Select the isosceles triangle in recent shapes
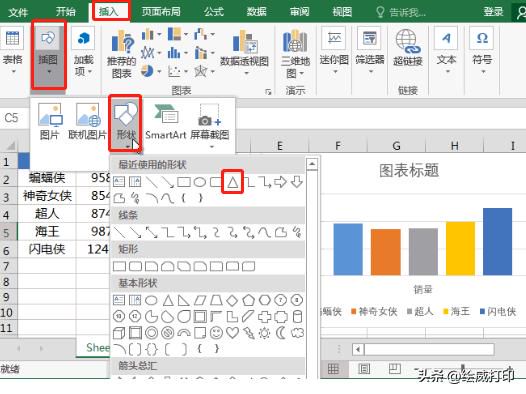526x394 pixels. coord(232,182)
